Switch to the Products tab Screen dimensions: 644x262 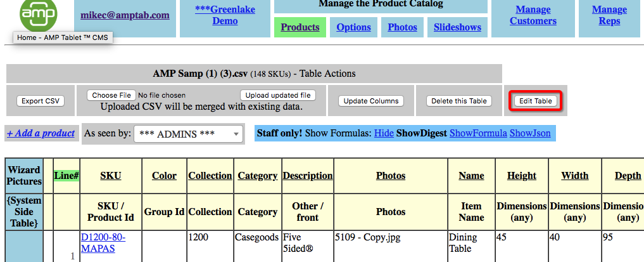[x=300, y=27]
